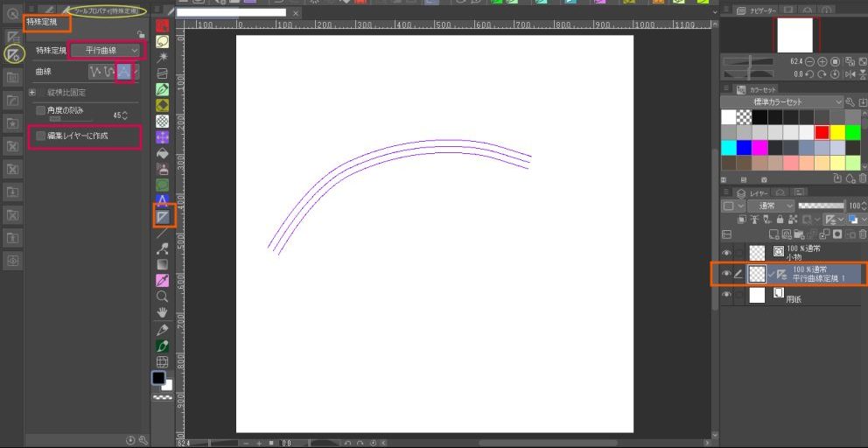Select the Fill bucket tool
Screen dimensions: 868x448
coord(163,152)
